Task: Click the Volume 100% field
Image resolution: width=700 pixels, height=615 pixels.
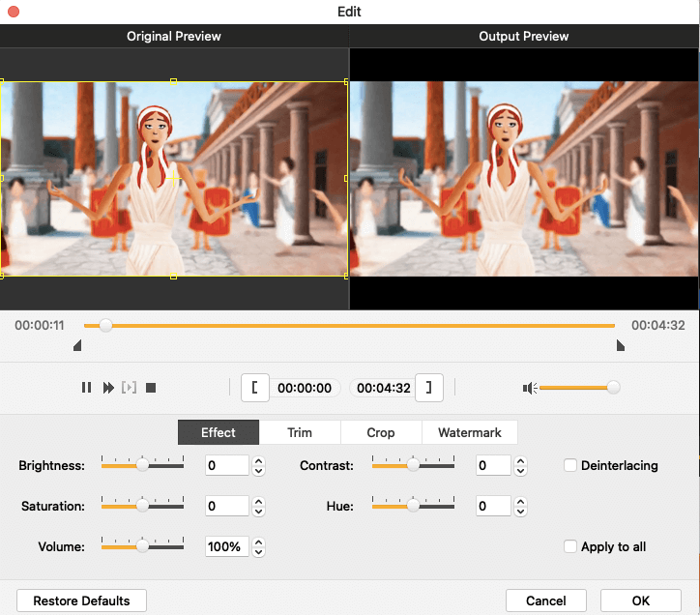Action: [227, 546]
